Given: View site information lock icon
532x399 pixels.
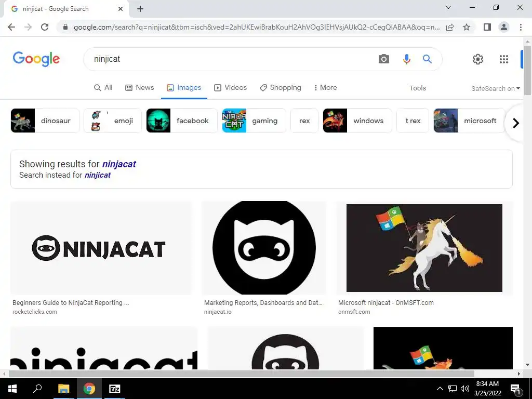Looking at the screenshot, I should pos(65,27).
